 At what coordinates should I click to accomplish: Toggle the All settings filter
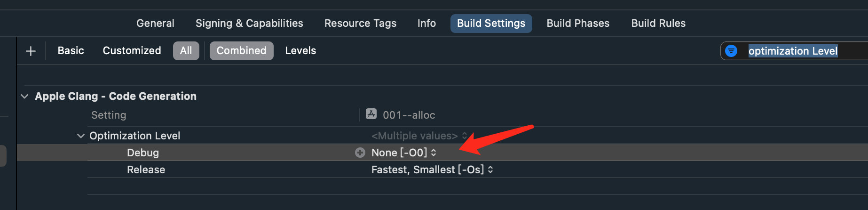pyautogui.click(x=186, y=51)
